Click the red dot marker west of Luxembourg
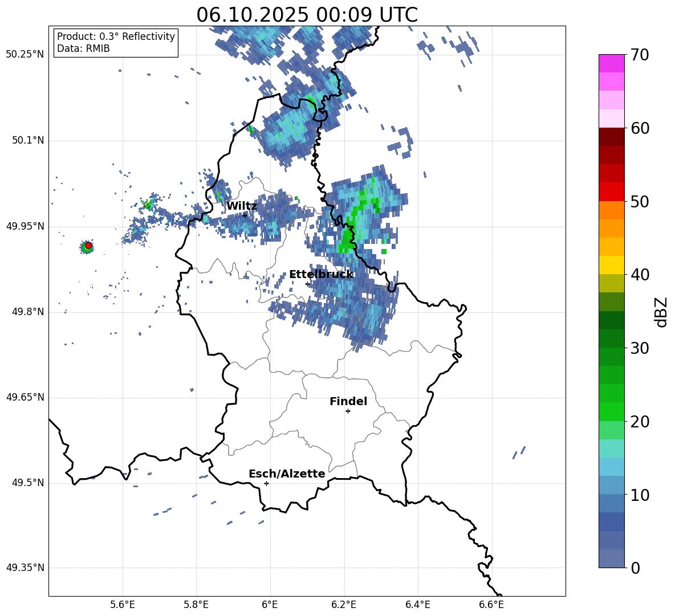Screen dimensions: 675x616 pos(88,246)
